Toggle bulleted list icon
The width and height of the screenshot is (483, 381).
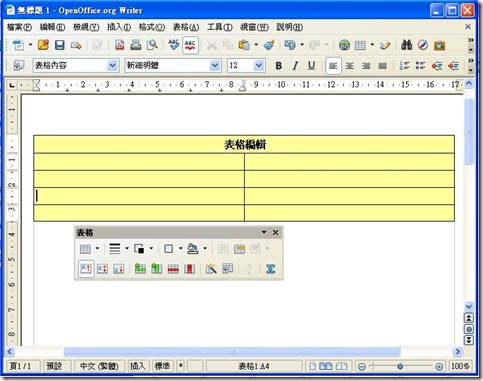tap(421, 66)
